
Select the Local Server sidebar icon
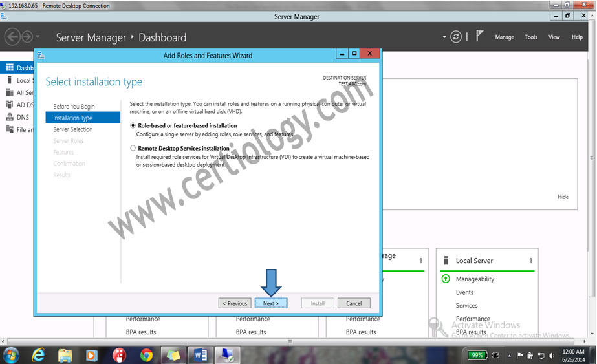(x=10, y=80)
